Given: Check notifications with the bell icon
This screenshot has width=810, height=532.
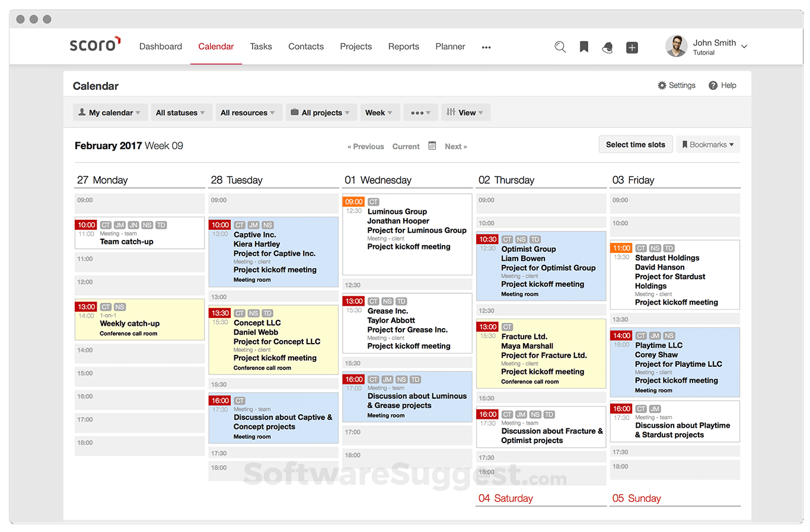Looking at the screenshot, I should (607, 47).
